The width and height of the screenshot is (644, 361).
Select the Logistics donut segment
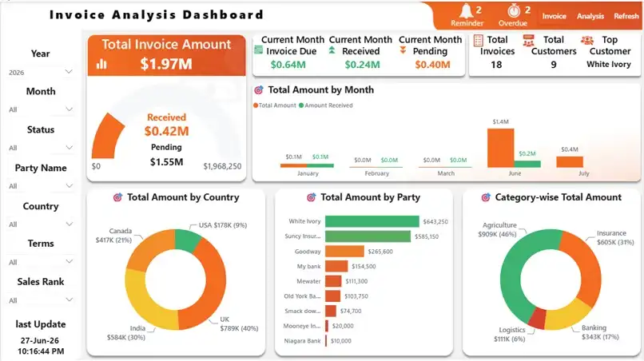536,318
